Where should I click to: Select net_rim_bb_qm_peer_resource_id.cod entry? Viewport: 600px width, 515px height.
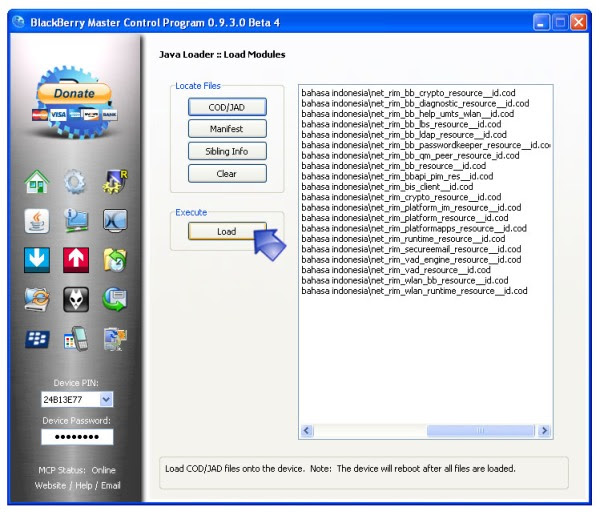pyautogui.click(x=410, y=155)
